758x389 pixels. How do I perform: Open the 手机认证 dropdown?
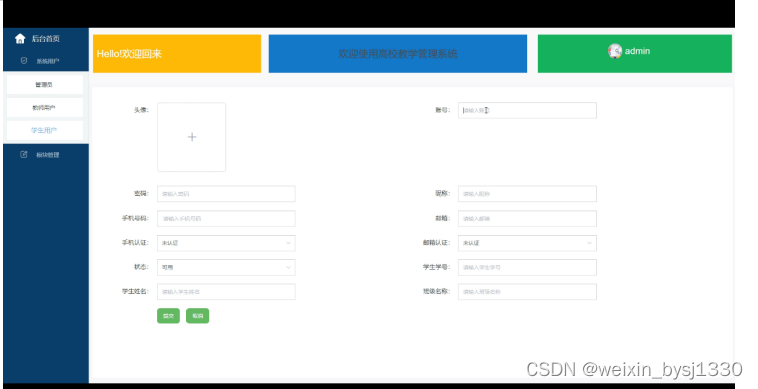[226, 243]
